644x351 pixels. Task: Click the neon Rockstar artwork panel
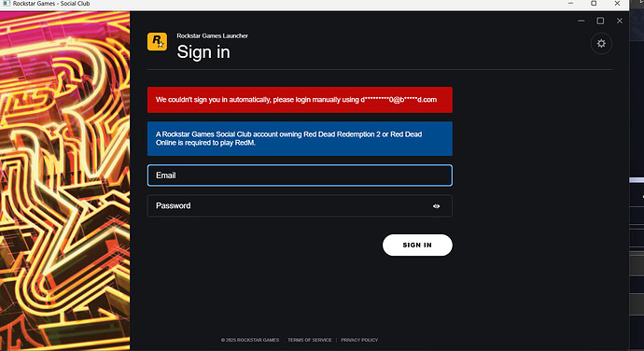65,181
